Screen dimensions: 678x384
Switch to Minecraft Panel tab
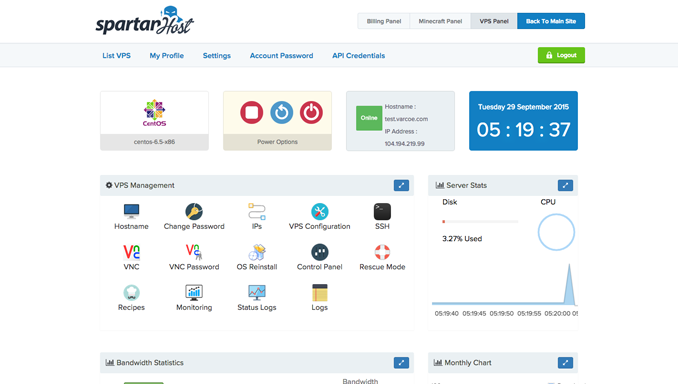tap(440, 21)
